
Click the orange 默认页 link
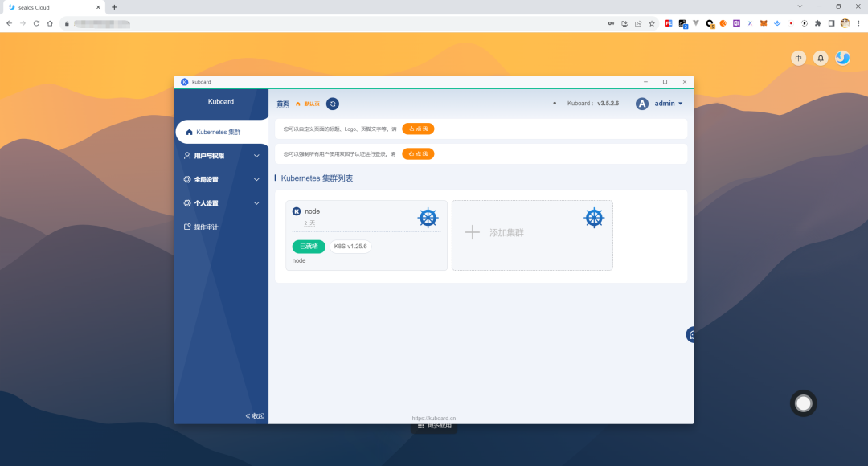click(x=308, y=104)
